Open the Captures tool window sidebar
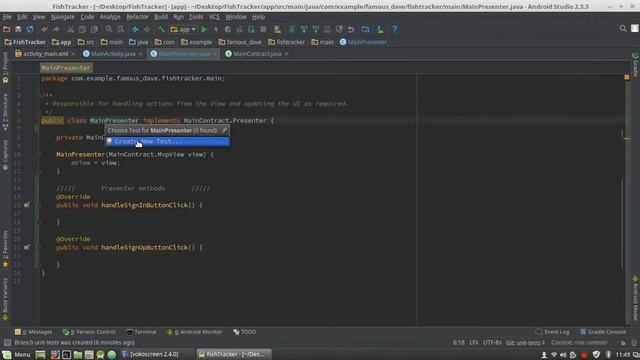640x360 pixels. (x=5, y=155)
